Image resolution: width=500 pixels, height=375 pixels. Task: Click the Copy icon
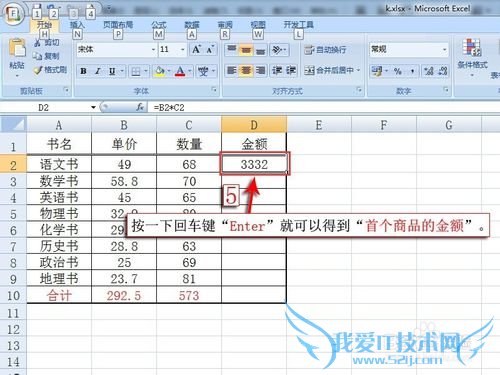[x=37, y=56]
